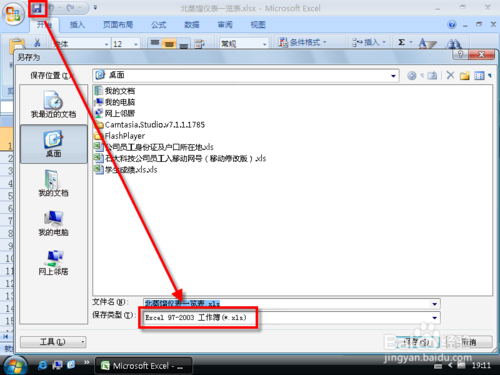Click Microsoft Excel taskbar button

pos(143,366)
